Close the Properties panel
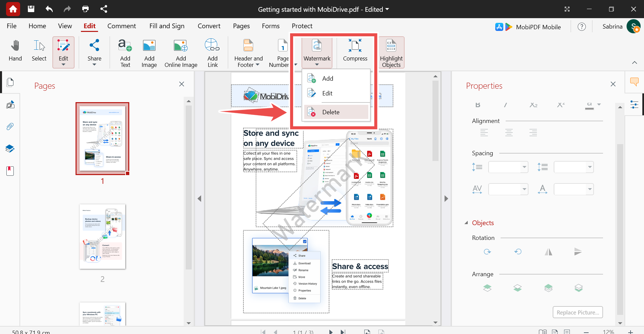Viewport: 644px width, 334px height. point(613,84)
